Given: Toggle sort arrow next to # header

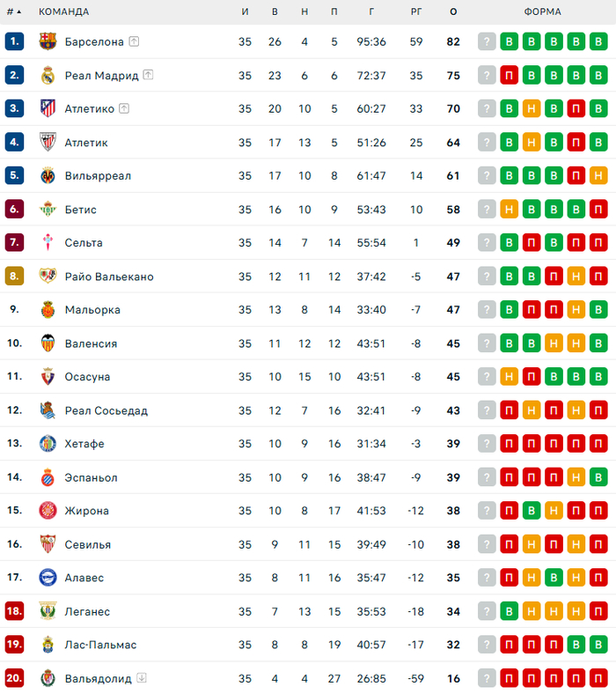Looking at the screenshot, I should [19, 12].
